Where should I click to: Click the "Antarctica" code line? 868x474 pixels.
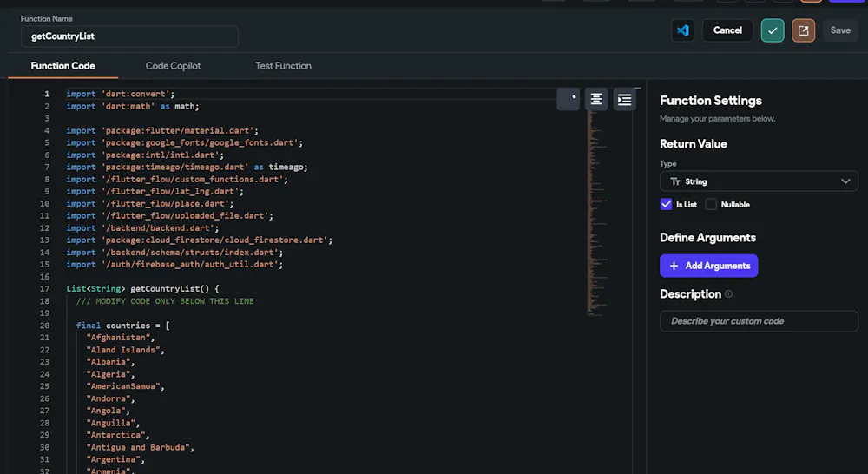118,435
